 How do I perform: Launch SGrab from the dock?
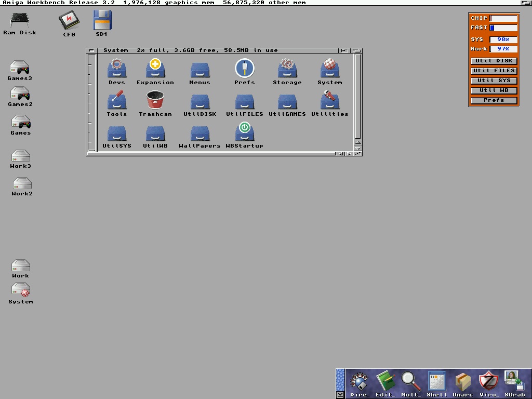[x=515, y=384]
